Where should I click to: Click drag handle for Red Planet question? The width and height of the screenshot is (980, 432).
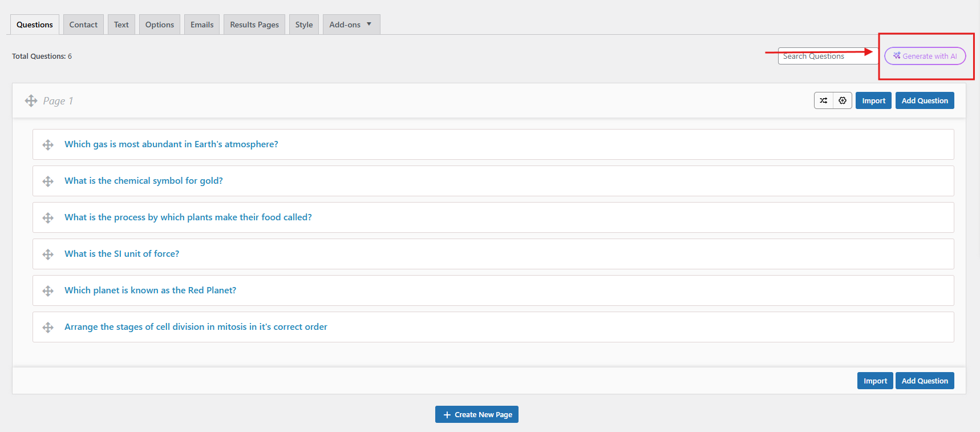pyautogui.click(x=48, y=291)
